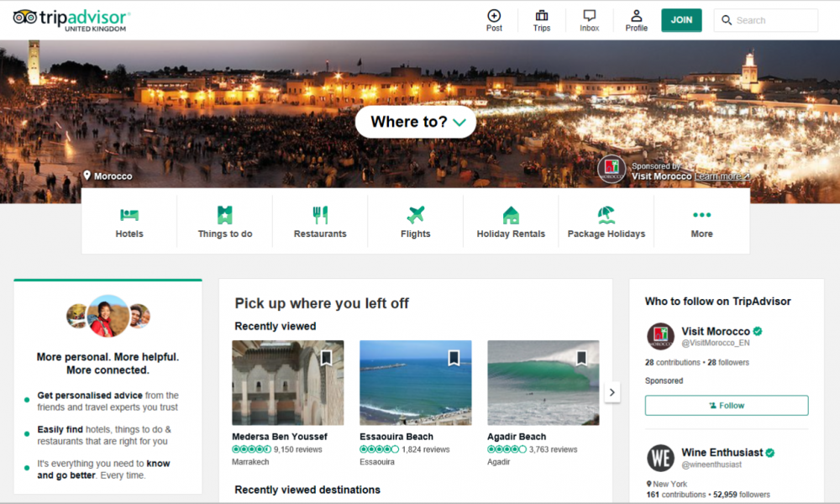Click the @wineenthusiast handle
Viewport: 840px width, 504px height.
[711, 465]
